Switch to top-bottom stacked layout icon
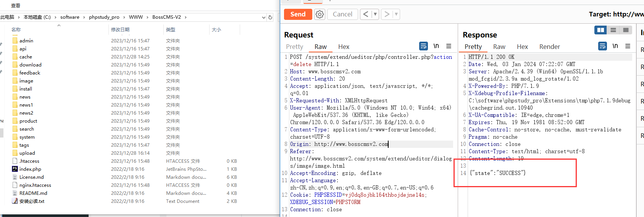 613,30
